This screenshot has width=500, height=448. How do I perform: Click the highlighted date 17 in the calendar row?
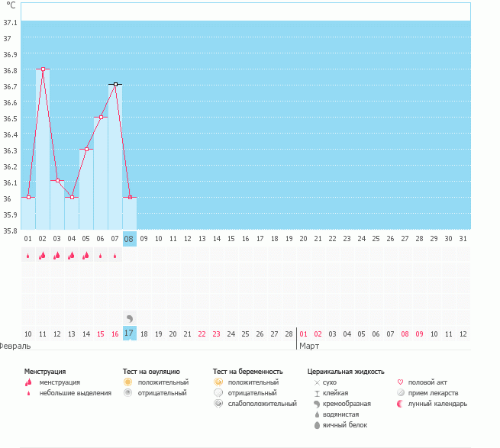pos(129,334)
